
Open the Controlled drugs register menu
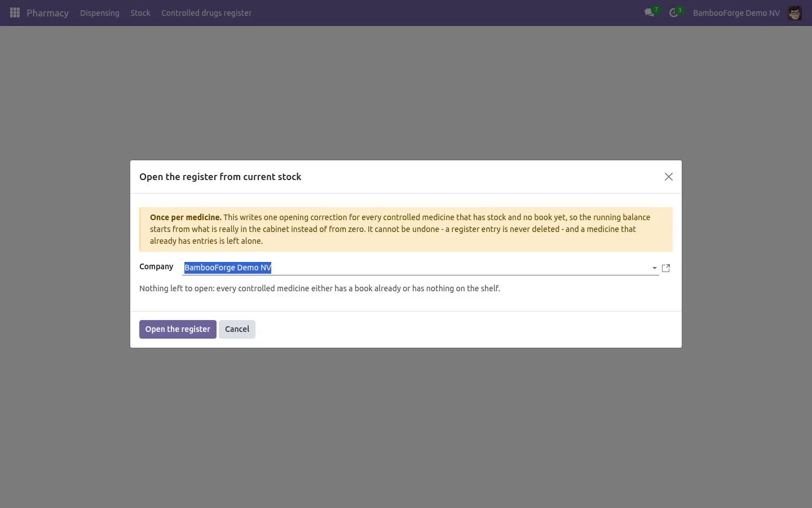(206, 13)
